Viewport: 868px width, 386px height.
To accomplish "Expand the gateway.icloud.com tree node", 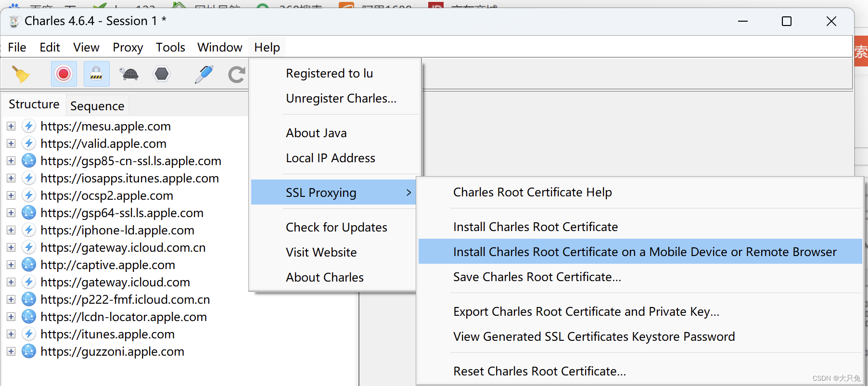I will click(x=11, y=282).
